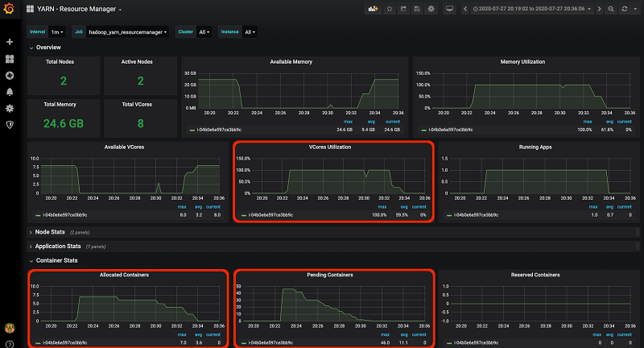
Task: Toggle legend series in Available VCores panel
Action: pos(65,215)
